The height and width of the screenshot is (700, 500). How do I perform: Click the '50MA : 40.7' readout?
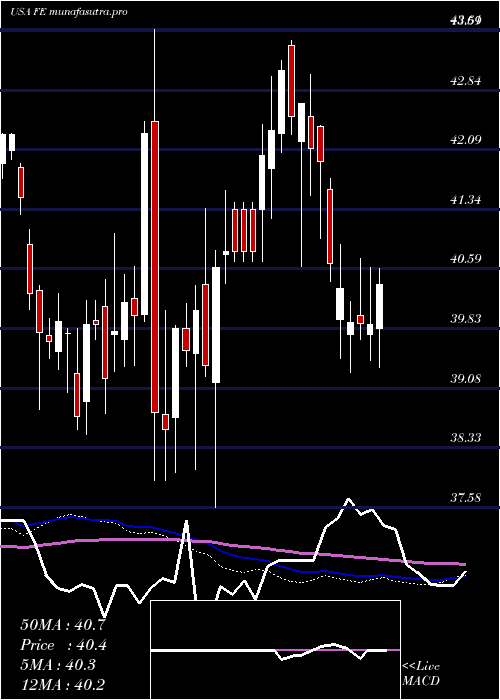[63, 625]
